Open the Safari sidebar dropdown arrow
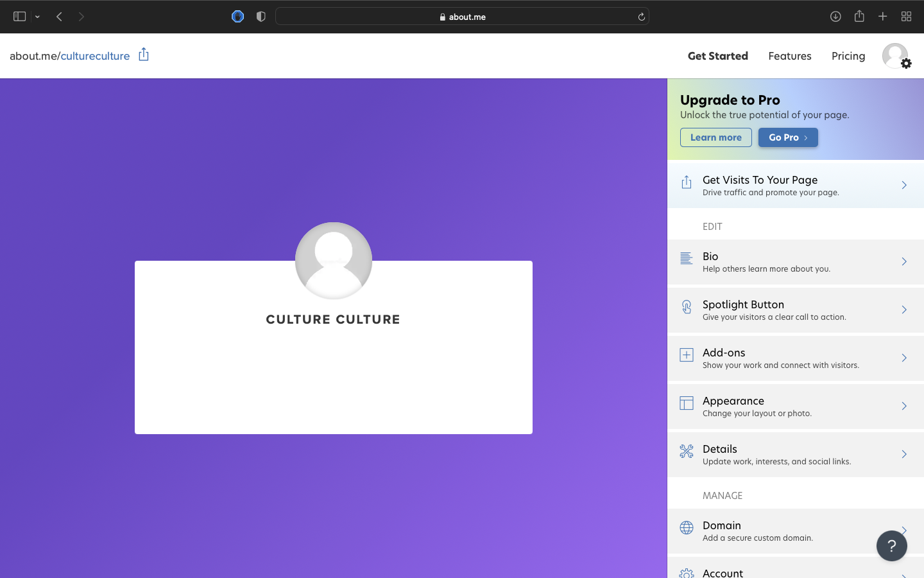 coord(37,17)
